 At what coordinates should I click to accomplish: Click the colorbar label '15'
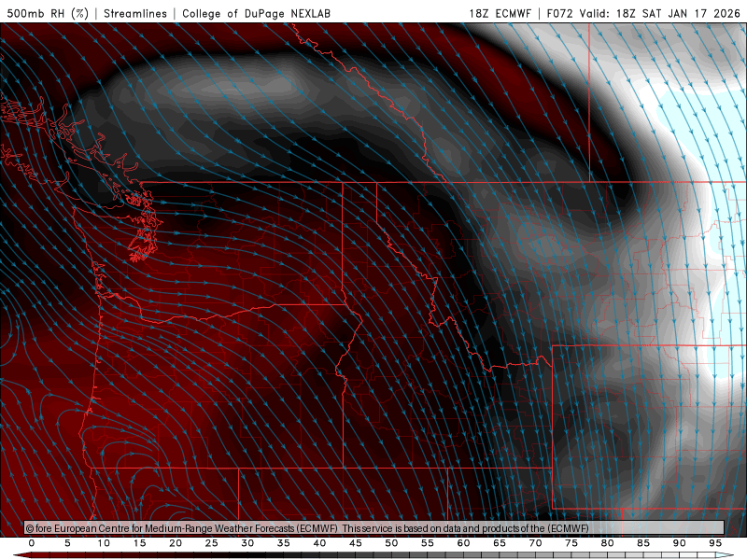pyautogui.click(x=139, y=543)
